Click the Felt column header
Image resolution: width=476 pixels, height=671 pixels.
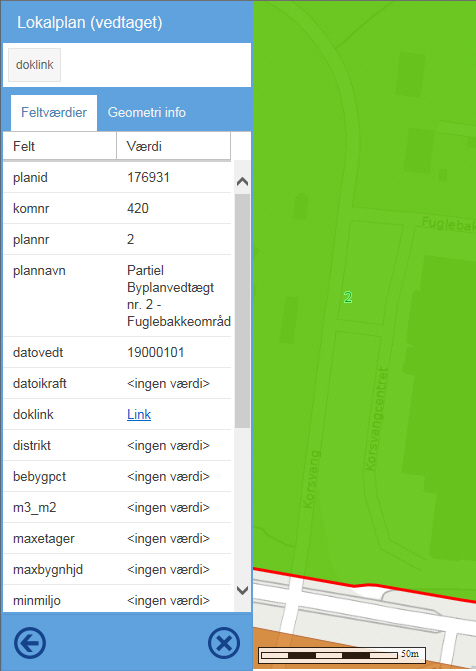(x=60, y=146)
